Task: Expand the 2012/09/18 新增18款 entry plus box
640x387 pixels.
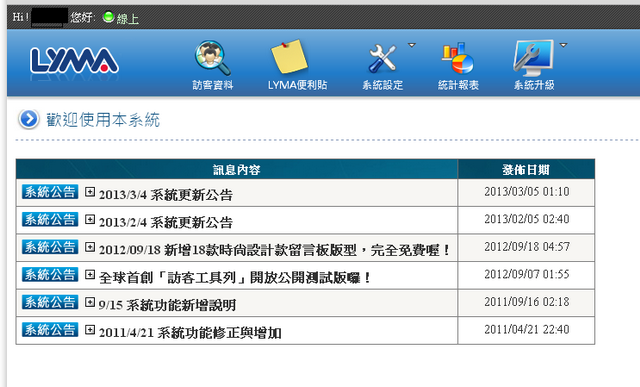Action: (x=90, y=247)
